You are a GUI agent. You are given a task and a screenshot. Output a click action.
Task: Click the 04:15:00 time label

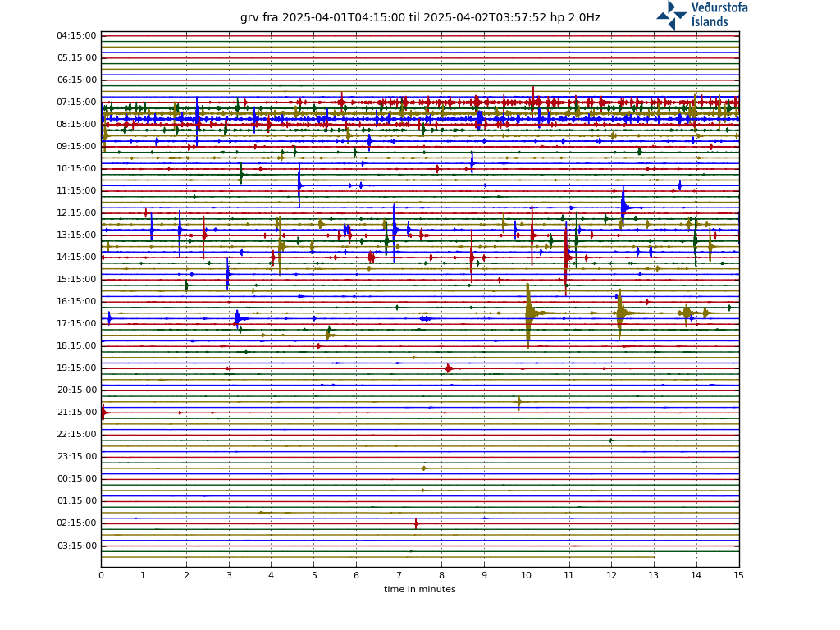[x=76, y=36]
